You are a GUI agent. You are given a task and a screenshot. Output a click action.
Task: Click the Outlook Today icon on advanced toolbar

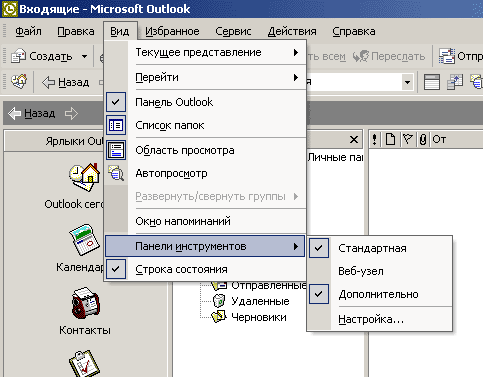coord(19,81)
